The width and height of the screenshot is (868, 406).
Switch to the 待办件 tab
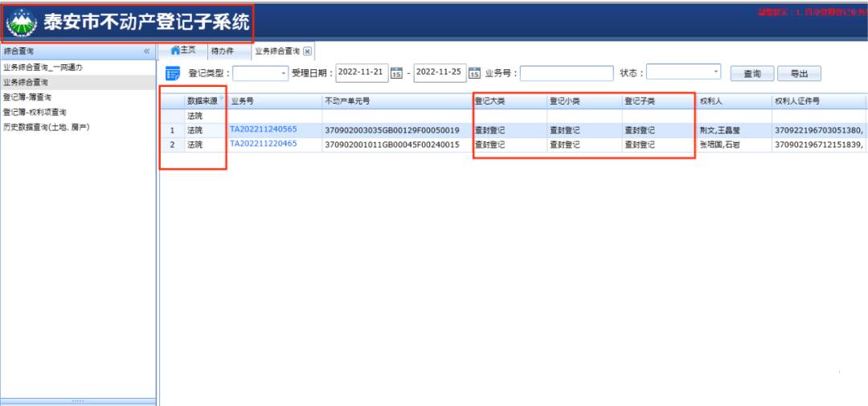[223, 51]
